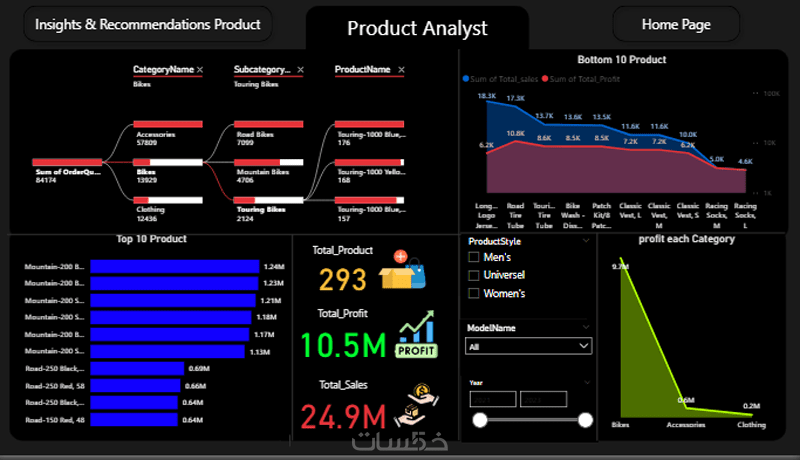This screenshot has width=800, height=460.
Task: Select the Bikes 13929 category node
Action: (x=168, y=162)
